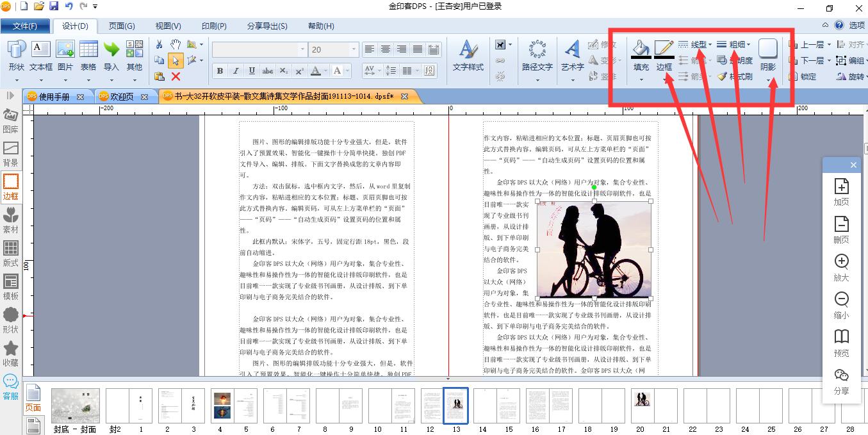Viewport: 868px width, 435px height.
Task: Click 放大 to zoom in
Action: click(841, 268)
